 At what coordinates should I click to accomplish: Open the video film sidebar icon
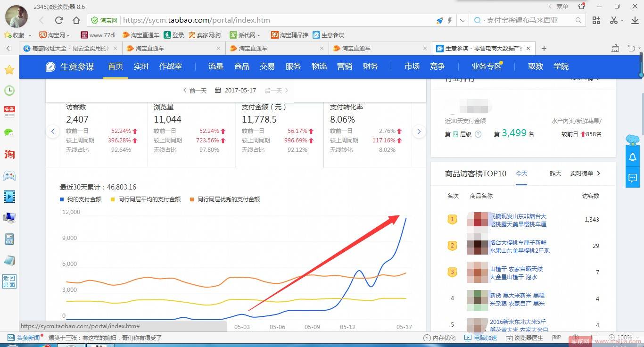[x=9, y=196]
